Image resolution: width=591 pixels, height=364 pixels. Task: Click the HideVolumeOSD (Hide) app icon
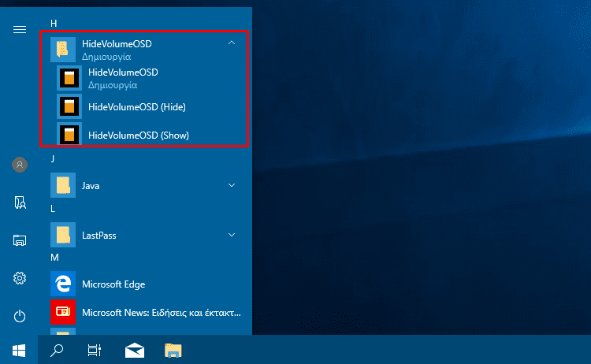point(69,106)
